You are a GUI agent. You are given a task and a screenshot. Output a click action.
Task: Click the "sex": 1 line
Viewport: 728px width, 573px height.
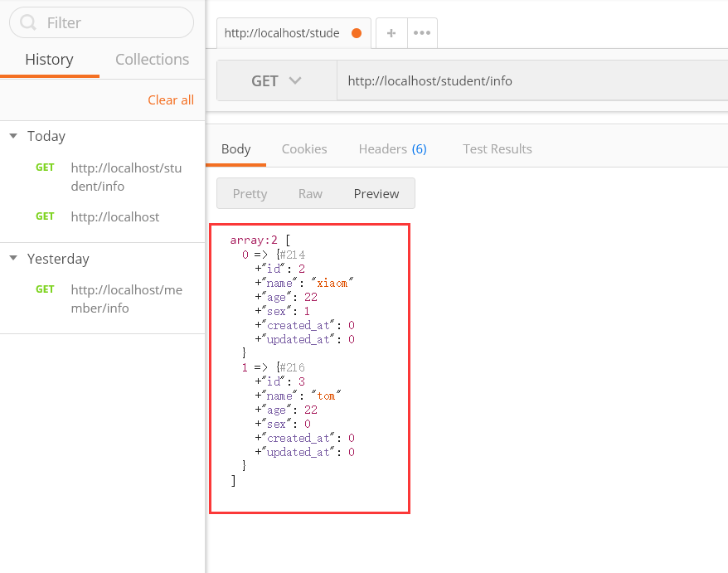282,311
